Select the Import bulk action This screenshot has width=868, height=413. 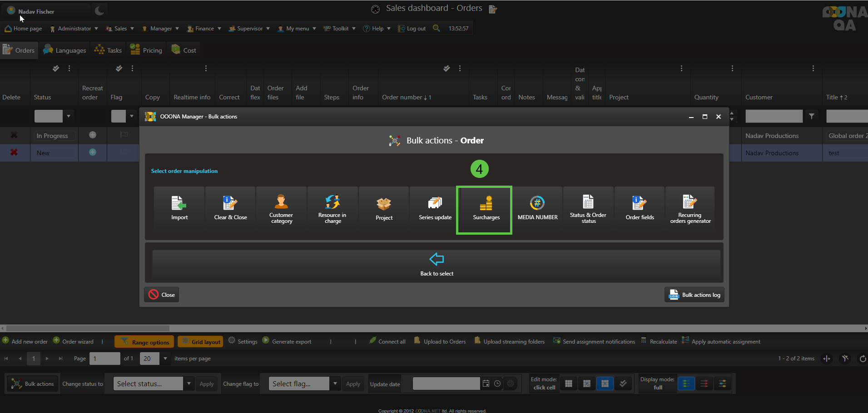[x=179, y=209]
